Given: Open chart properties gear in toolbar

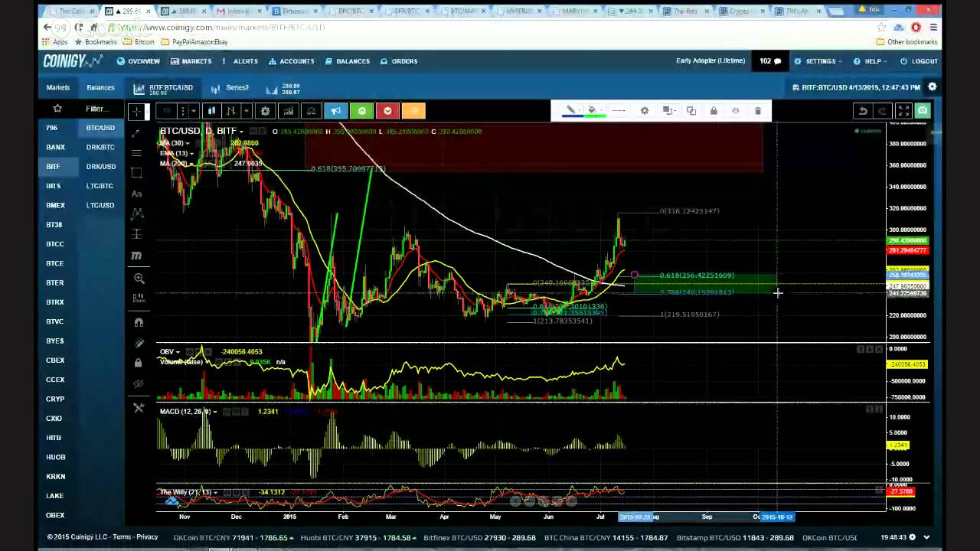Looking at the screenshot, I should [x=266, y=111].
